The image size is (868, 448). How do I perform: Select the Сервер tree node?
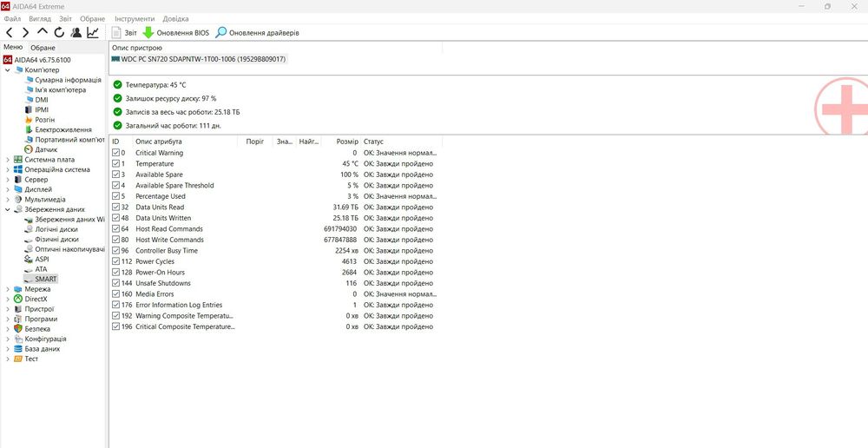[31, 180]
